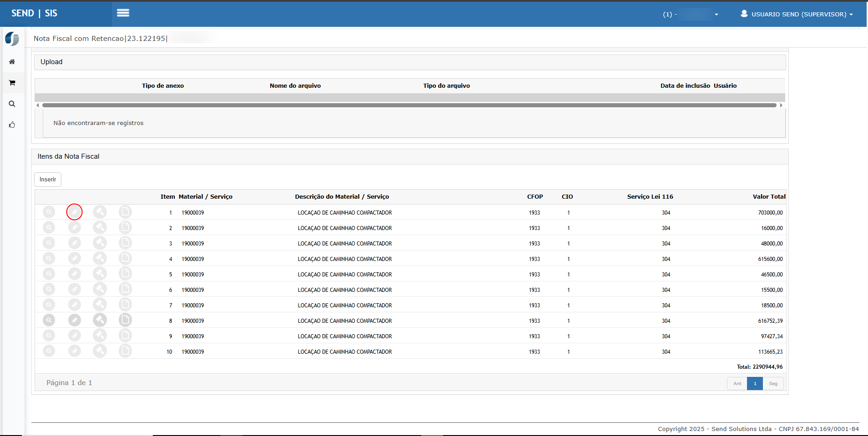Open the shopping cart sidebar icon
This screenshot has height=436, width=868.
point(12,83)
